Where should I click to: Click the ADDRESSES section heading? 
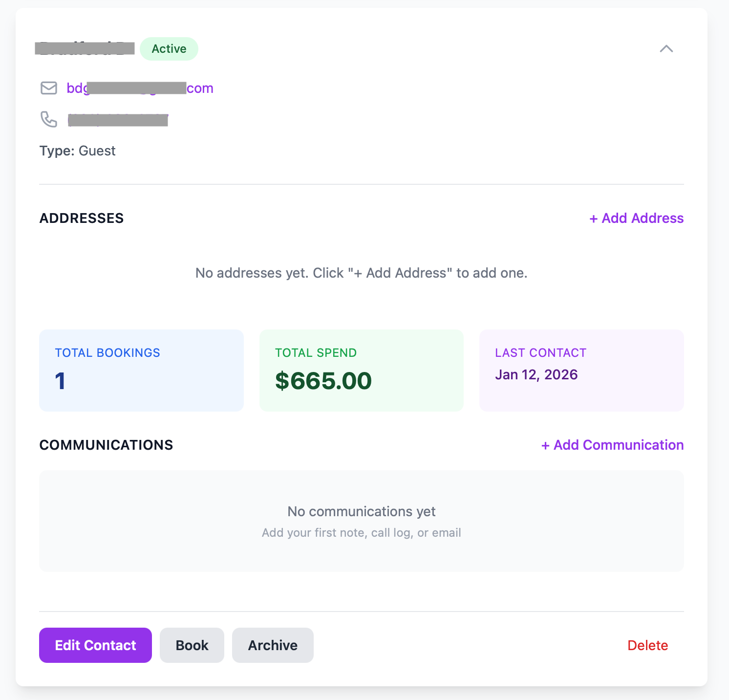tap(82, 218)
